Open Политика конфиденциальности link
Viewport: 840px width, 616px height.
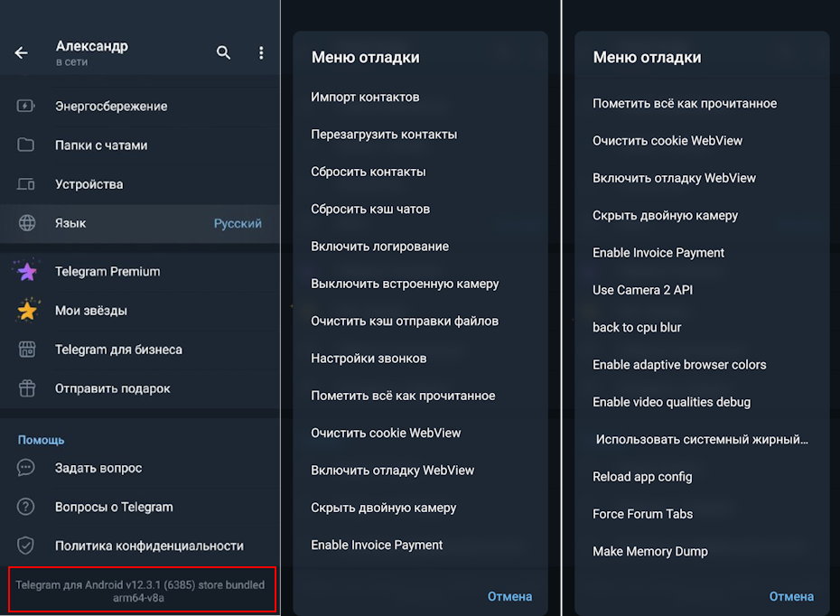pos(149,546)
